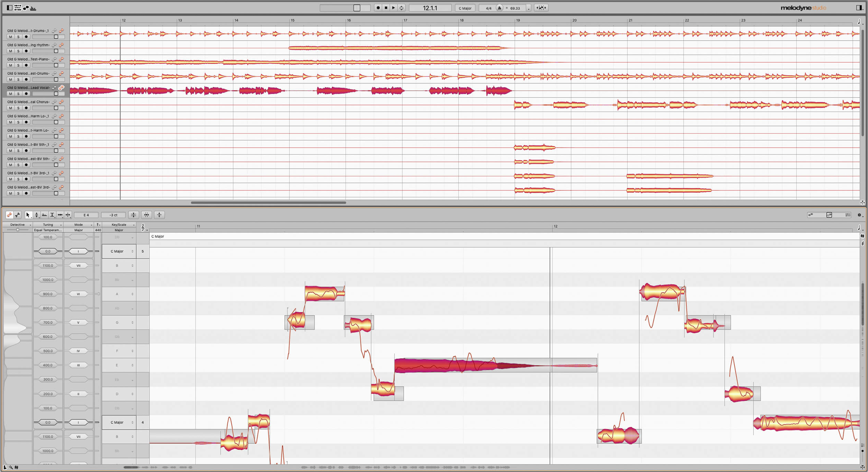
Task: Expand the Detective dropdown
Action: pyautogui.click(x=18, y=225)
